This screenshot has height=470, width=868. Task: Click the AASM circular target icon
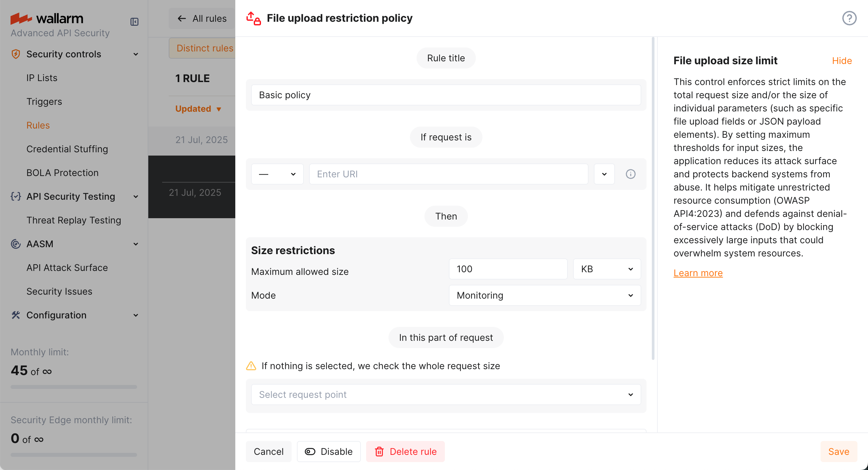pos(15,244)
